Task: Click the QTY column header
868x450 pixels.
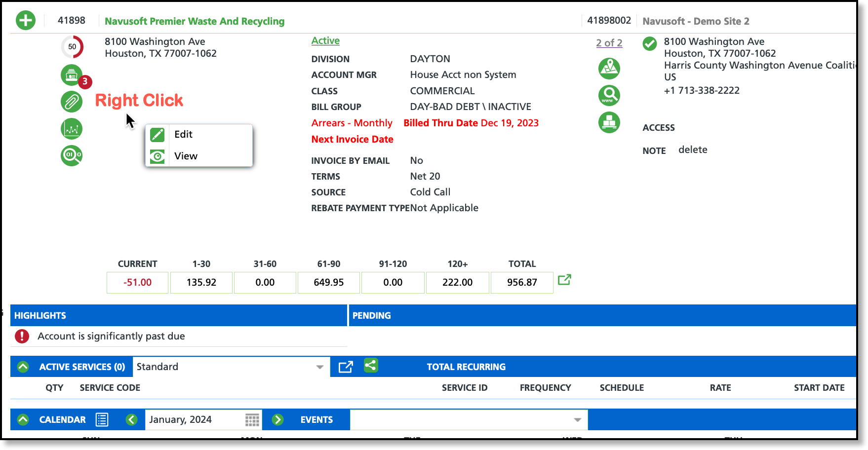Action: click(54, 388)
